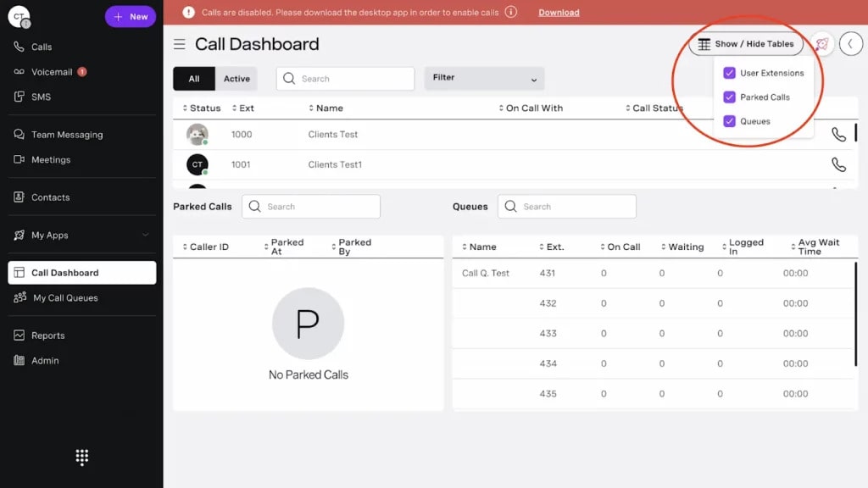Select the All filter tab

[193, 78]
